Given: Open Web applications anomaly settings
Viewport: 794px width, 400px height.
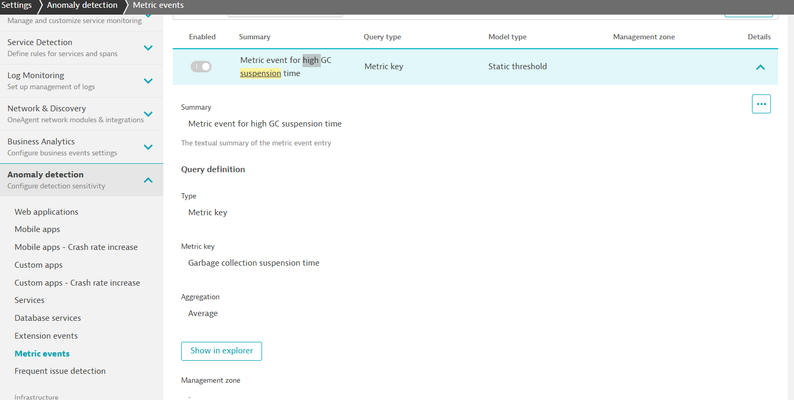Looking at the screenshot, I should [x=46, y=212].
